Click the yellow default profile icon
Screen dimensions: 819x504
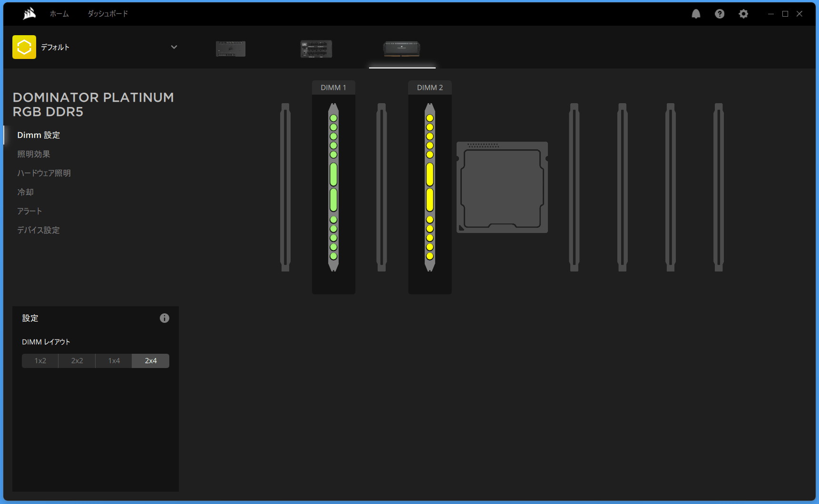24,47
